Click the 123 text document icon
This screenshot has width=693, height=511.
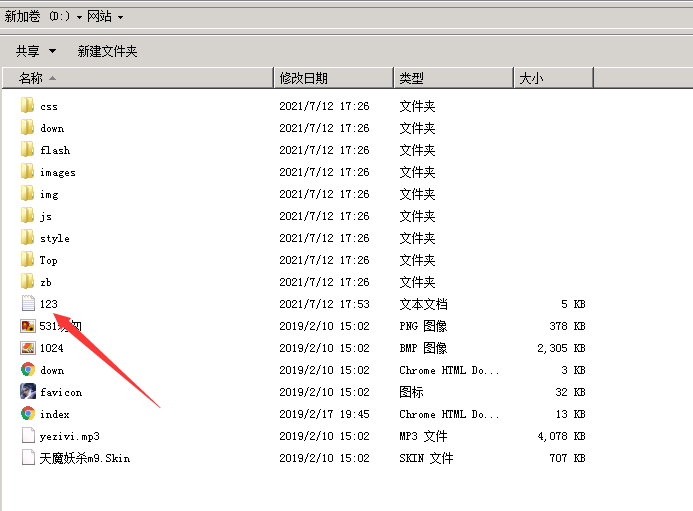pos(28,303)
